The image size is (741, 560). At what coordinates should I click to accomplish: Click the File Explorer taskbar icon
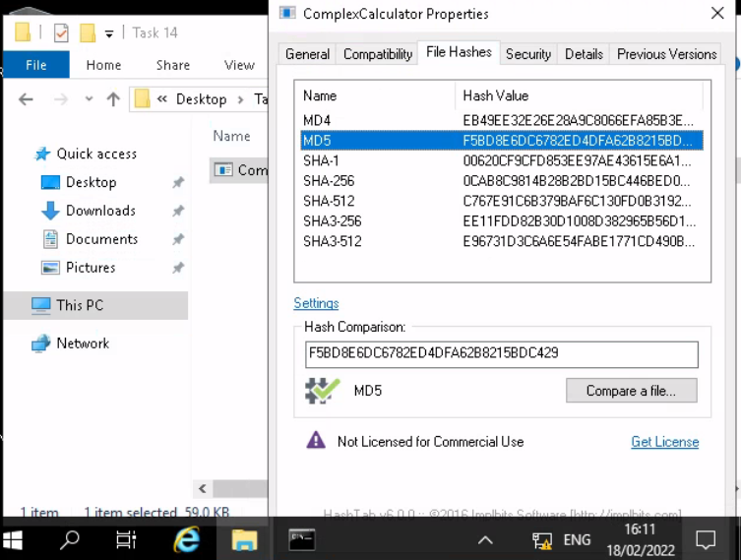tap(244, 539)
